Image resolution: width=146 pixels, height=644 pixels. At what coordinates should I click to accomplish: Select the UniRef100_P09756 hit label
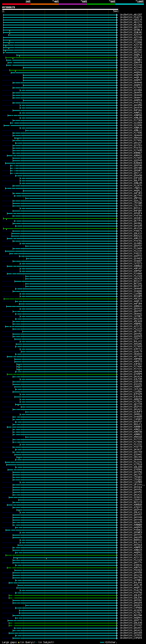(x=131, y=593)
